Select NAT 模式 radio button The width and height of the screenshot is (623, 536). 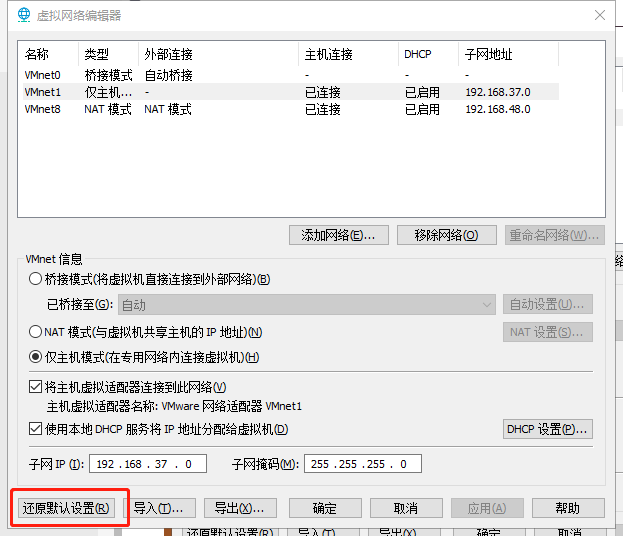35,331
